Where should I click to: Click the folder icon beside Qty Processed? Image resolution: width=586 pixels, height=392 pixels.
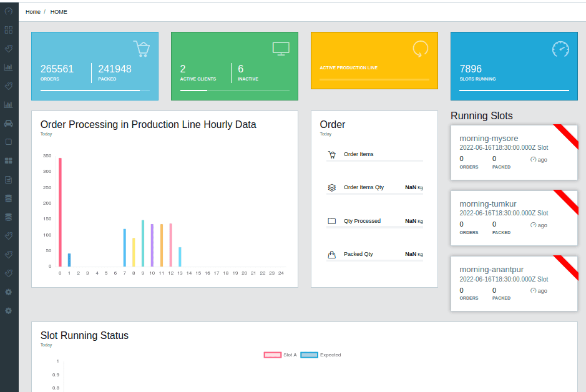click(332, 221)
